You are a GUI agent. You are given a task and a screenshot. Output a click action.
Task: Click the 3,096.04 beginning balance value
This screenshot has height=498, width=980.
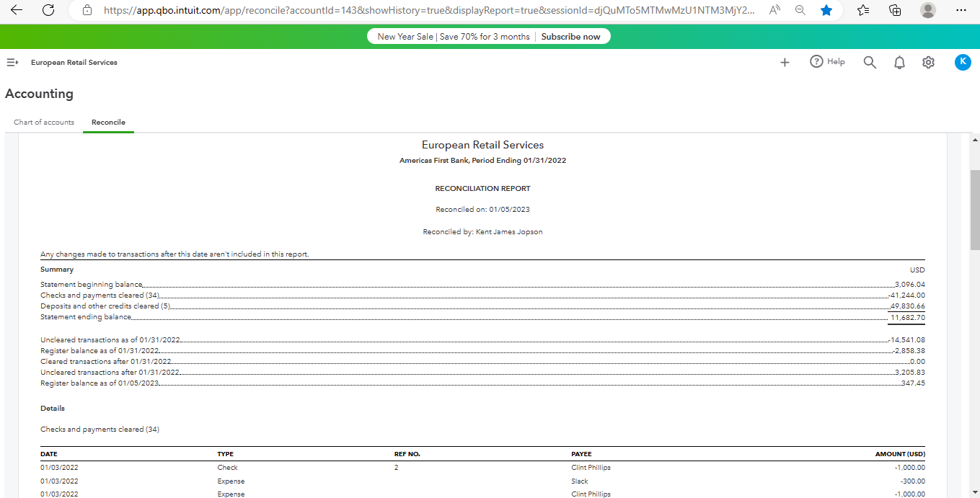coord(909,285)
